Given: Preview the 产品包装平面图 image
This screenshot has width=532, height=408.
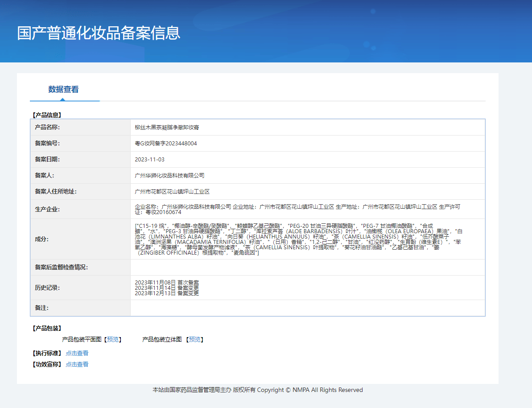Looking at the screenshot, I should click(x=113, y=339).
